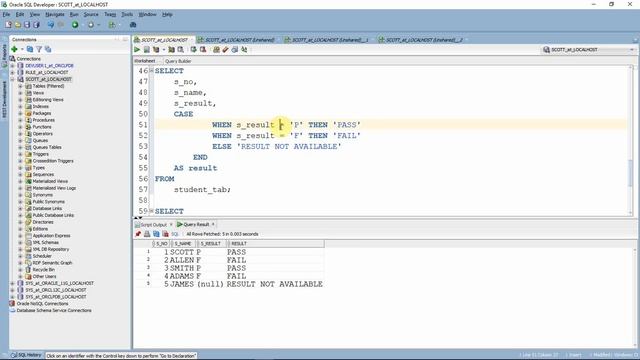This screenshot has height=360, width=640.
Task: Click the Save All icon in main toolbar
Action: click(x=36, y=25)
